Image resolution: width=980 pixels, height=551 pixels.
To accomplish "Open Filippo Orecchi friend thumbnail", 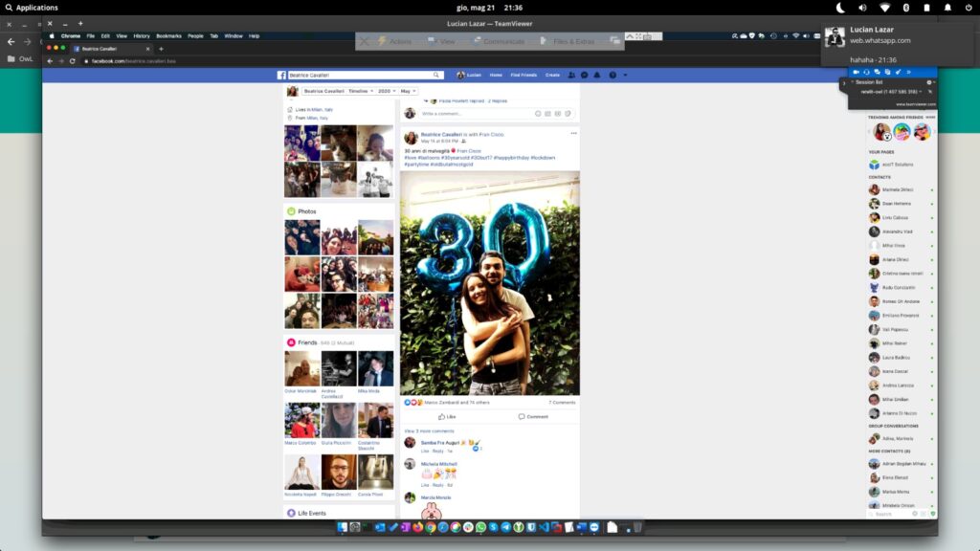I will click(x=339, y=473).
